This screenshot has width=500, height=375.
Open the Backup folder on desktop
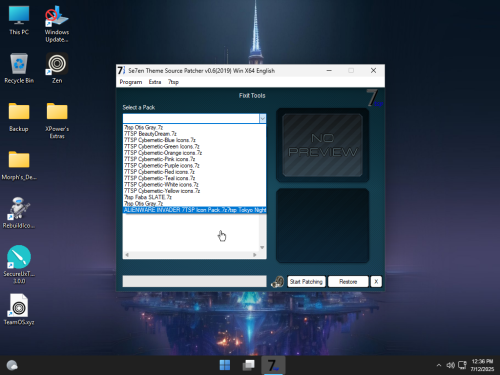tap(19, 117)
